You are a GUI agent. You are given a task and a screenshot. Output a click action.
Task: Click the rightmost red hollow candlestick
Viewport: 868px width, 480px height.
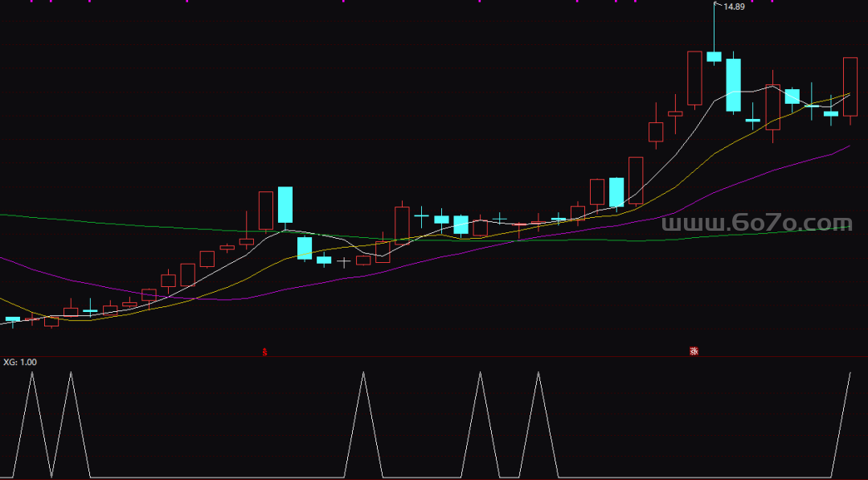[x=850, y=87]
